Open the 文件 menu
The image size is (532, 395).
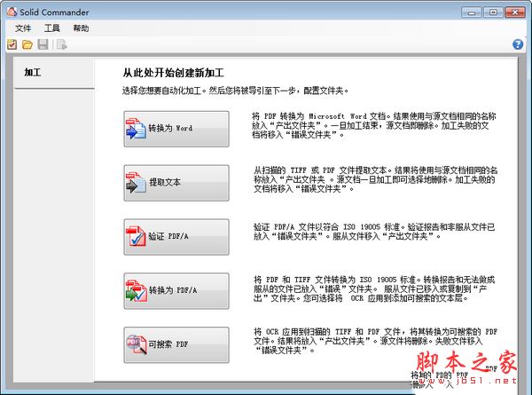(23, 28)
